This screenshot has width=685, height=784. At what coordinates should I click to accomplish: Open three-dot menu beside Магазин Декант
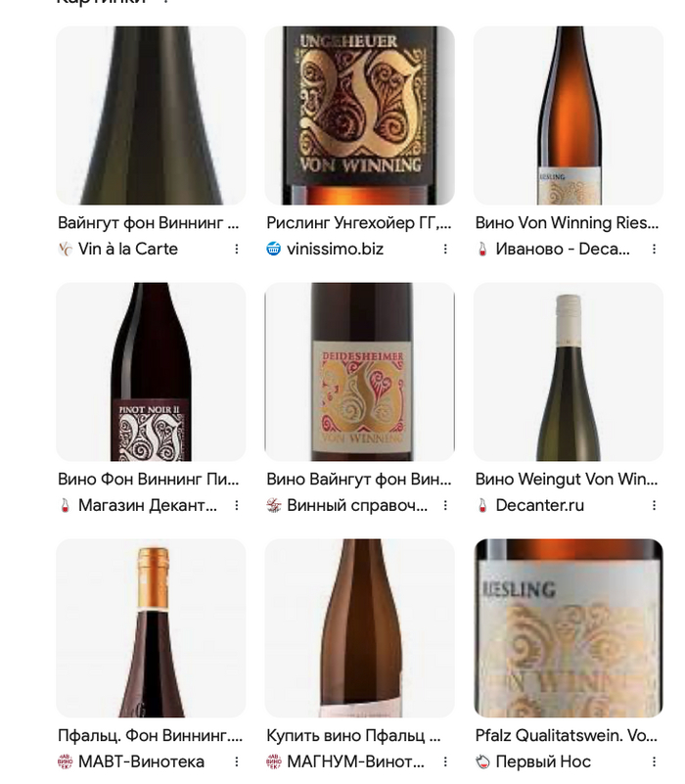click(x=237, y=505)
